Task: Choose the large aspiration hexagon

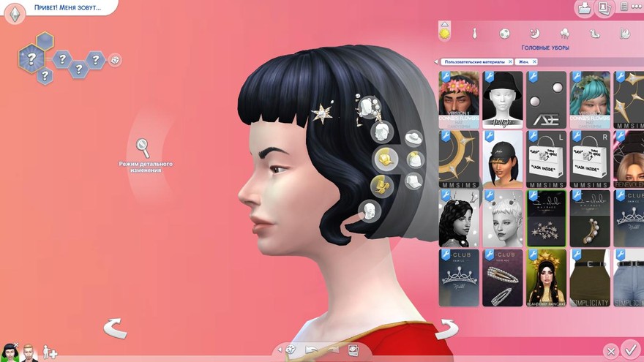Action: (31, 59)
